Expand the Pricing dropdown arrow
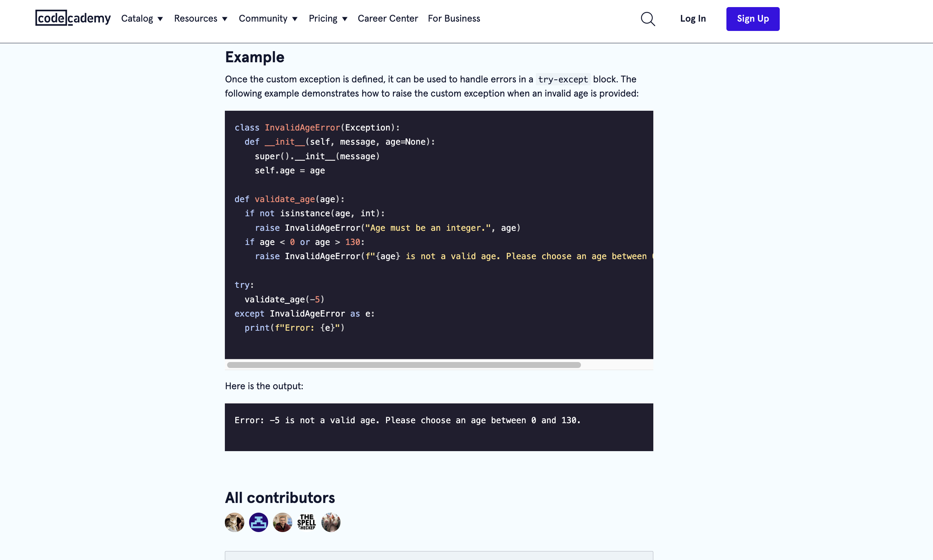Screen dimensions: 933x560 345,19
